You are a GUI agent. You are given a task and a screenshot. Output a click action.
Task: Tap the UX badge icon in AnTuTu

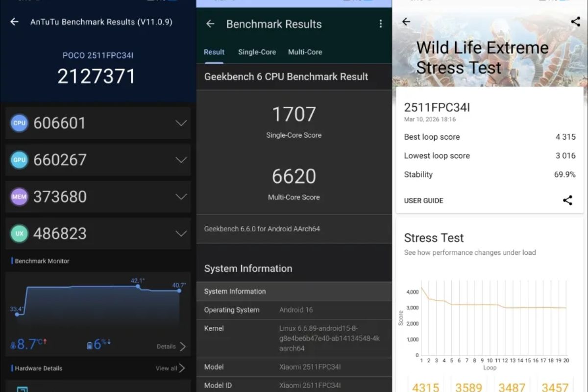(x=19, y=234)
